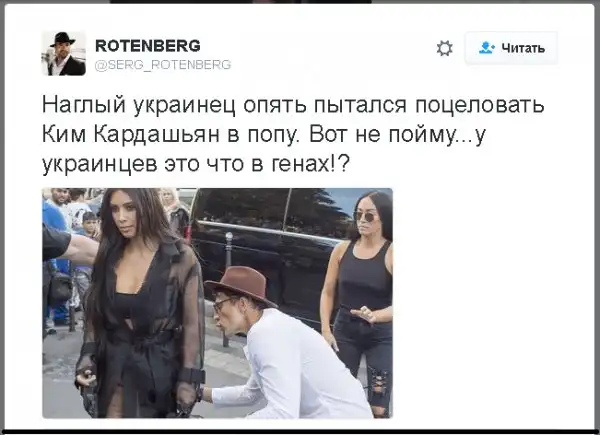Image resolution: width=600 pixels, height=435 pixels.
Task: Click the Читать label text
Action: click(523, 48)
